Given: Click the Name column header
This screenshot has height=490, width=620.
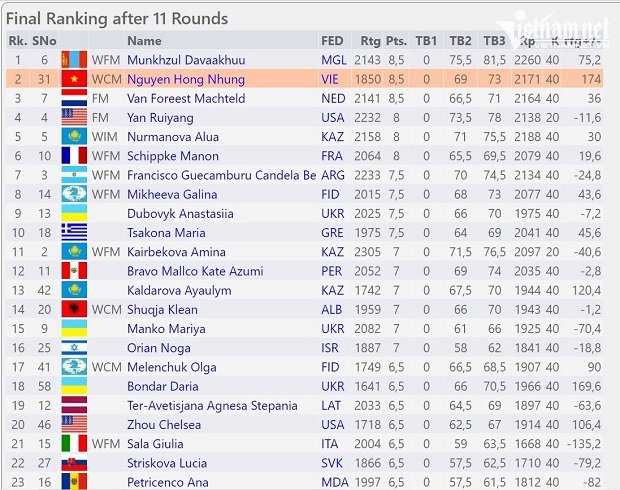Looking at the screenshot, I should point(144,41).
